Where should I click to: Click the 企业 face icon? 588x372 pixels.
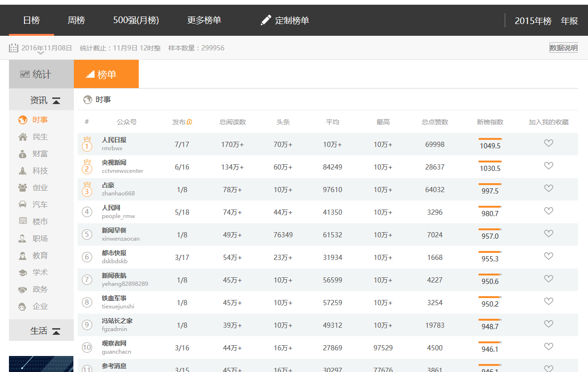(23, 307)
